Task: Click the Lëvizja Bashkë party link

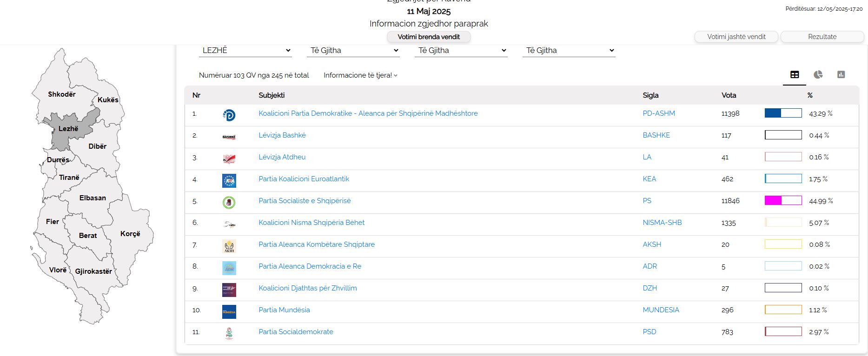Action: pyautogui.click(x=282, y=135)
